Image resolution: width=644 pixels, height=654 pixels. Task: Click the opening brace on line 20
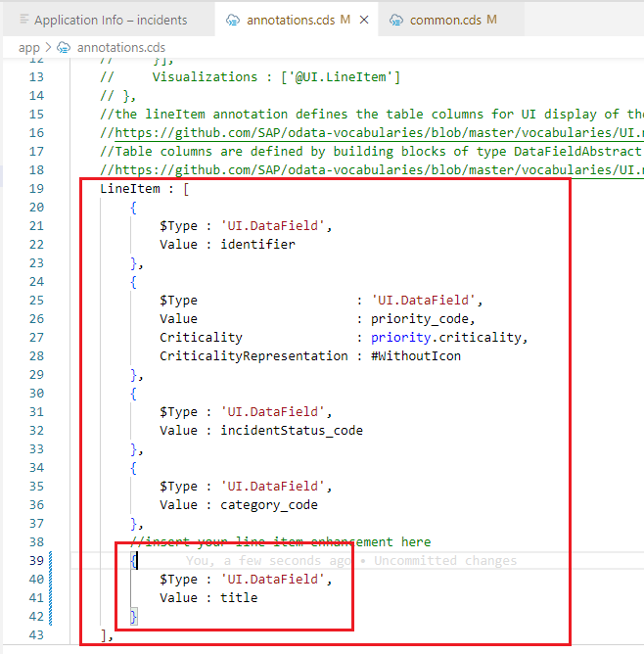pos(133,208)
